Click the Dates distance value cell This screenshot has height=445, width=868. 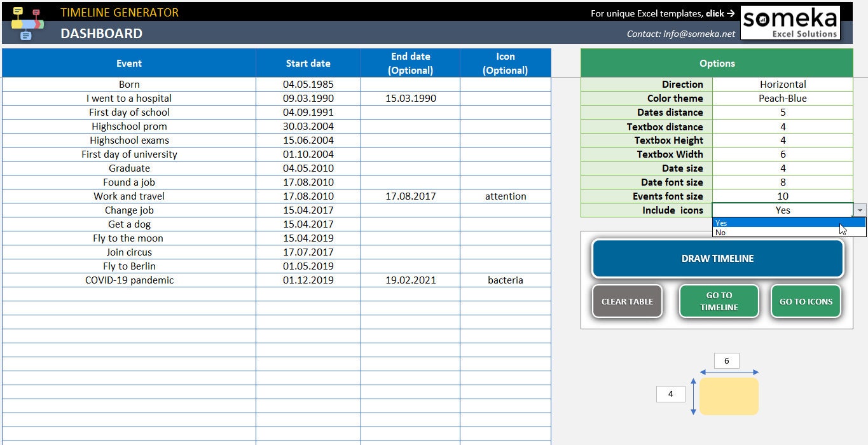coord(783,112)
